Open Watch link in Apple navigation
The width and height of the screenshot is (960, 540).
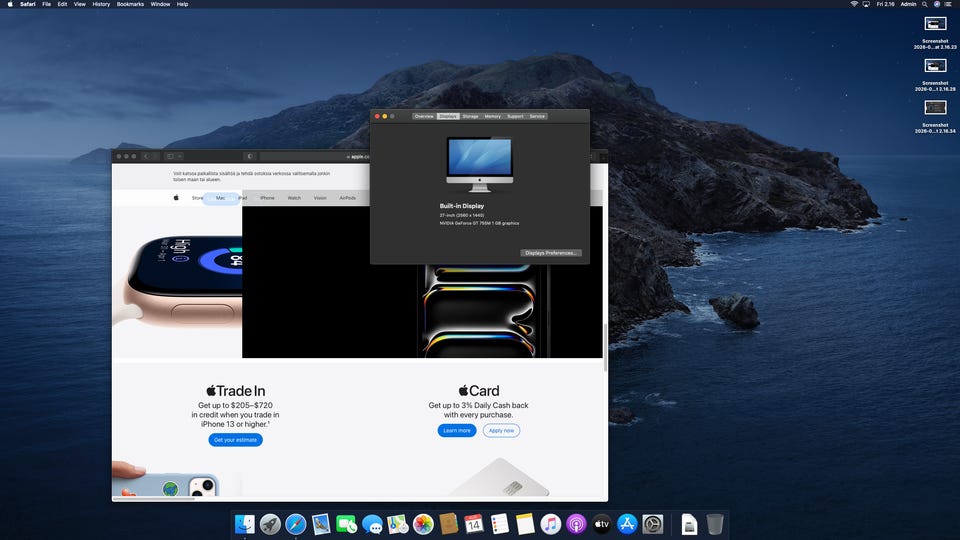[x=294, y=198]
